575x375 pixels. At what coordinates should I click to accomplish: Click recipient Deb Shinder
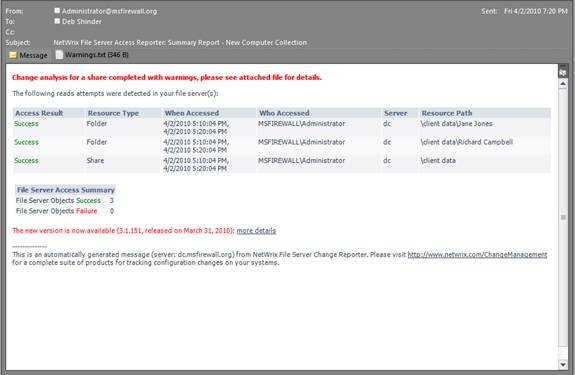[81, 21]
